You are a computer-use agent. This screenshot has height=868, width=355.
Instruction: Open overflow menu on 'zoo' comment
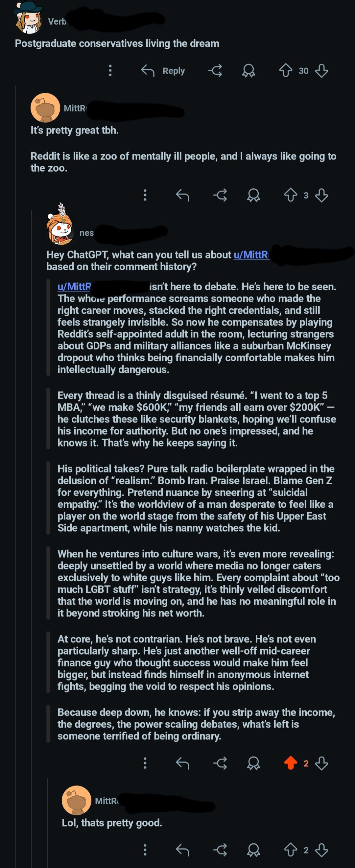point(145,195)
